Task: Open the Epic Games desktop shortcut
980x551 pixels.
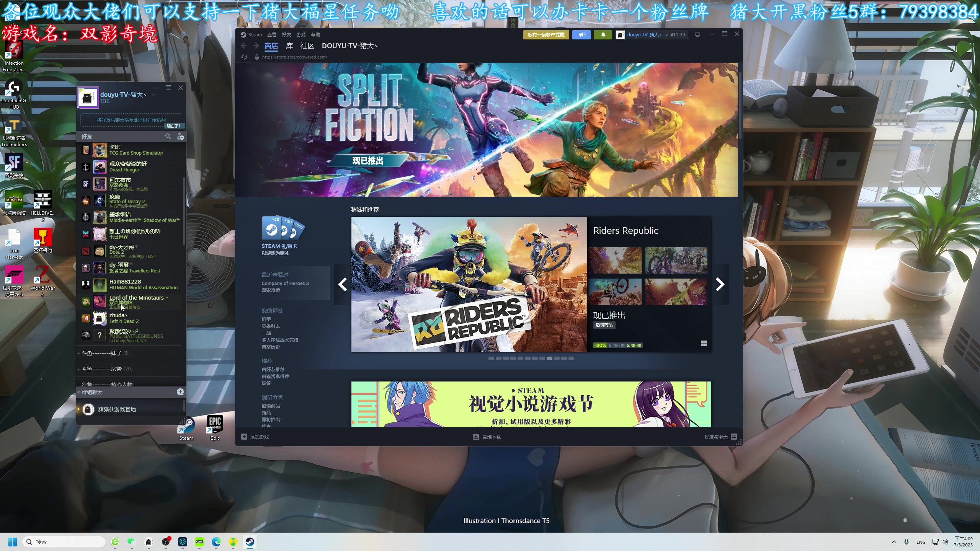Action: click(x=215, y=428)
